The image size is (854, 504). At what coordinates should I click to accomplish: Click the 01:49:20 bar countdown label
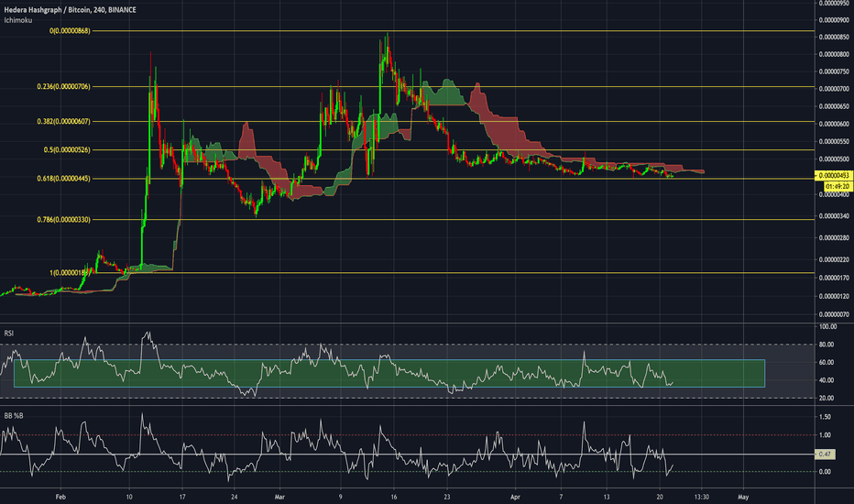click(x=838, y=186)
